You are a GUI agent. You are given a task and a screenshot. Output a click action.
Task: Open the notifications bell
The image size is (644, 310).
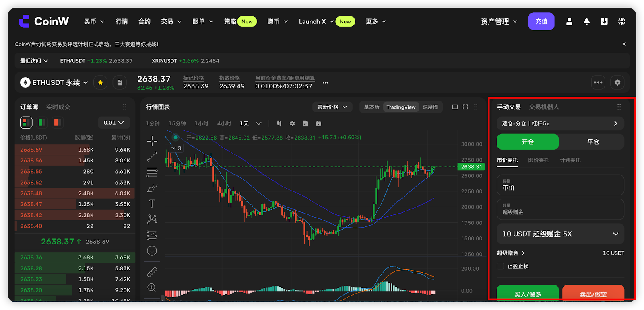click(x=587, y=21)
